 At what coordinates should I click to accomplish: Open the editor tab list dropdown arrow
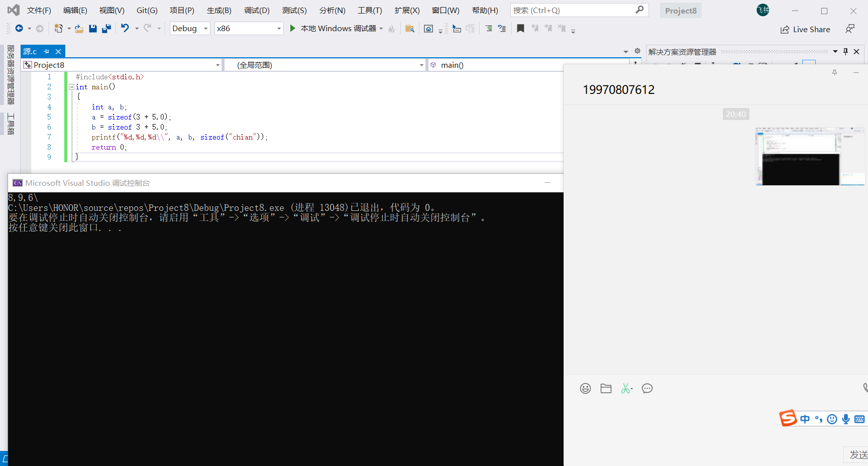coord(626,52)
